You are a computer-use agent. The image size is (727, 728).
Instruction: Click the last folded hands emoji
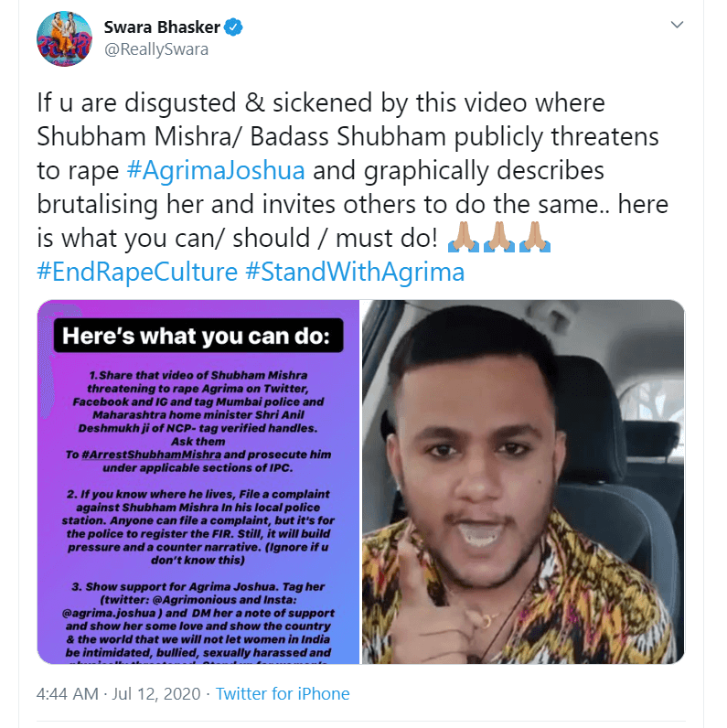pyautogui.click(x=535, y=237)
